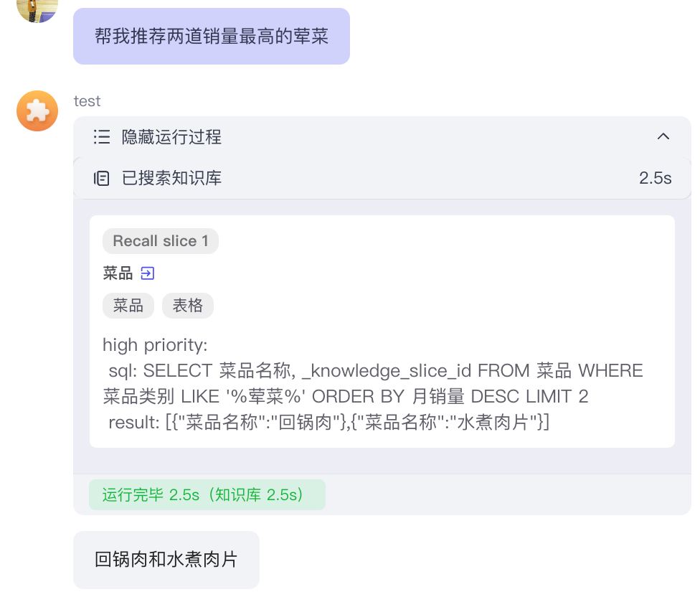Open the bold 菜品 knowledge title
Viewport: 700px width, 597px height.
coord(118,273)
